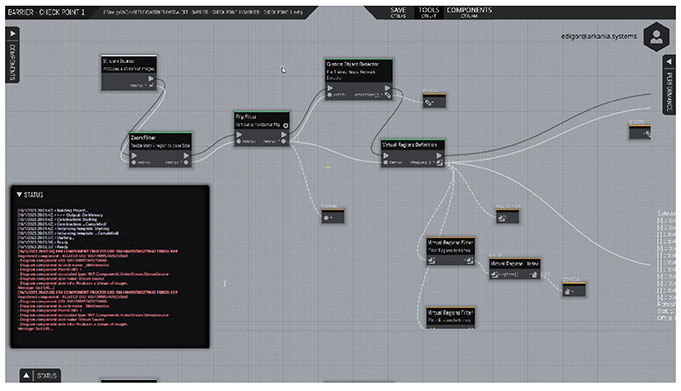Click the Stream Source metrics output port

[x=151, y=86]
